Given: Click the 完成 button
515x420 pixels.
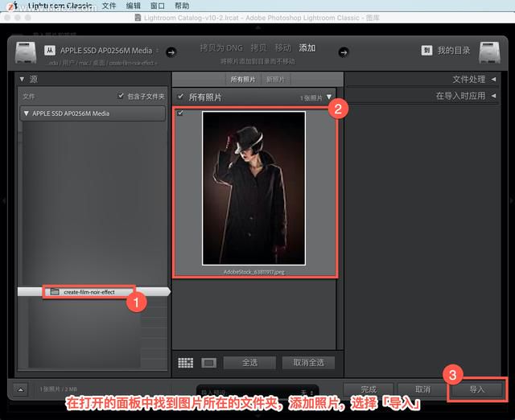Looking at the screenshot, I should tap(369, 389).
